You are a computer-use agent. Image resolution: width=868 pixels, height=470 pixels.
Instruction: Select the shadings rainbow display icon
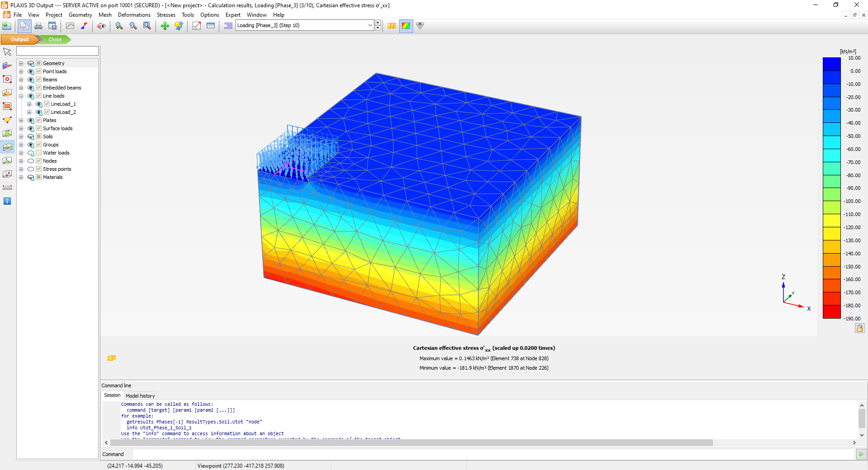coord(406,26)
